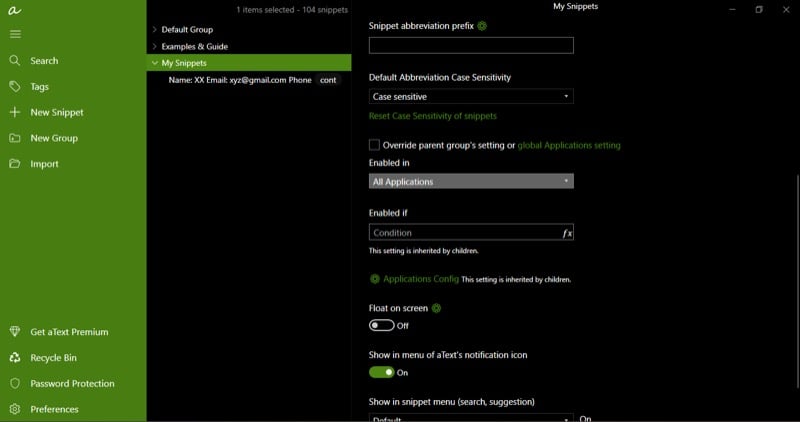Click the Import folder icon
Viewport: 800px width, 422px height.
tap(15, 164)
